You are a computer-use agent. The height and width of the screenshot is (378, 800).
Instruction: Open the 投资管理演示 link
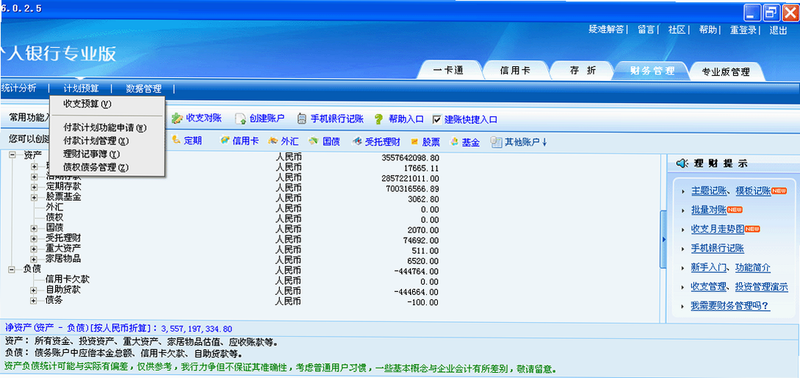[x=762, y=287]
